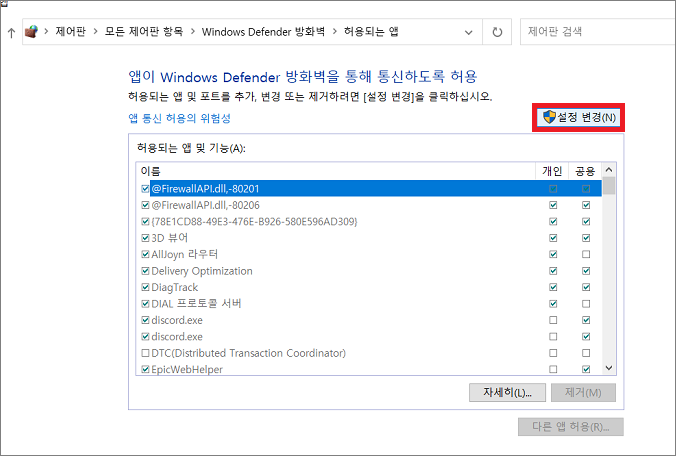Expand the chevron after Windows Defender 방화벽 breadcrumb
This screenshot has height=456, width=676.
tap(335, 31)
